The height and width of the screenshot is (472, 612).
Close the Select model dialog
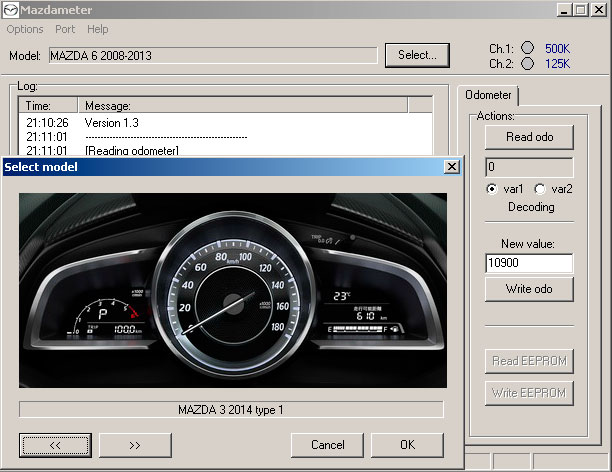point(451,167)
